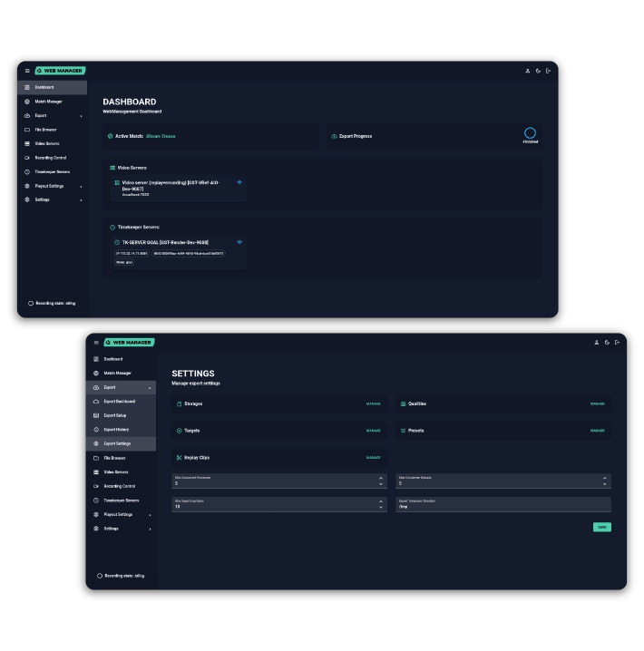Click Manage for Storages

(x=374, y=404)
